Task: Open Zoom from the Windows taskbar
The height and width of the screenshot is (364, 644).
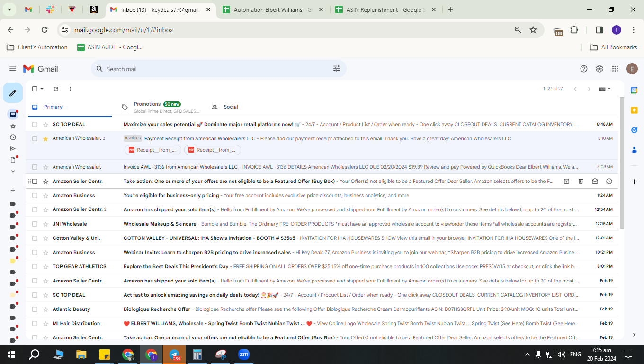Action: point(244,355)
